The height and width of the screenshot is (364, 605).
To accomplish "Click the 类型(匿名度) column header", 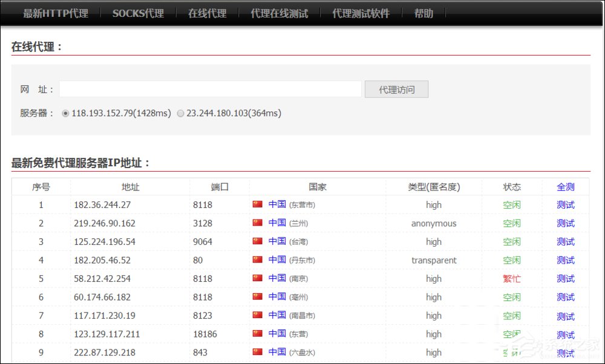I will click(434, 187).
